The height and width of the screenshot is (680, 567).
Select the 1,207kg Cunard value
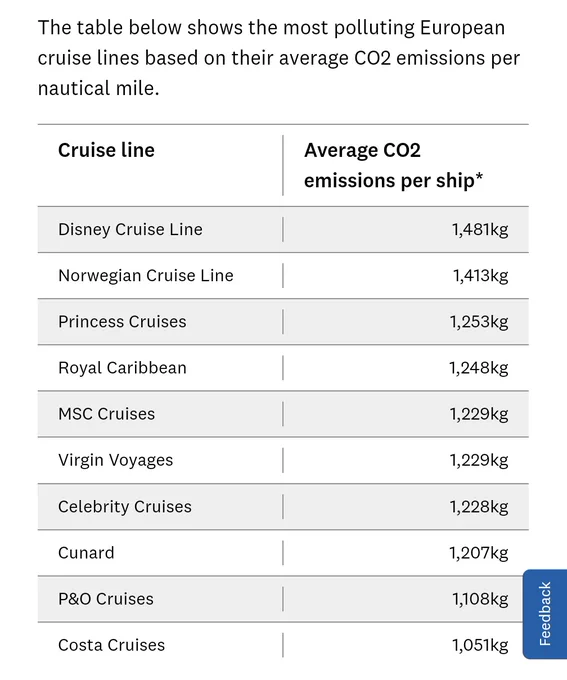tap(479, 553)
